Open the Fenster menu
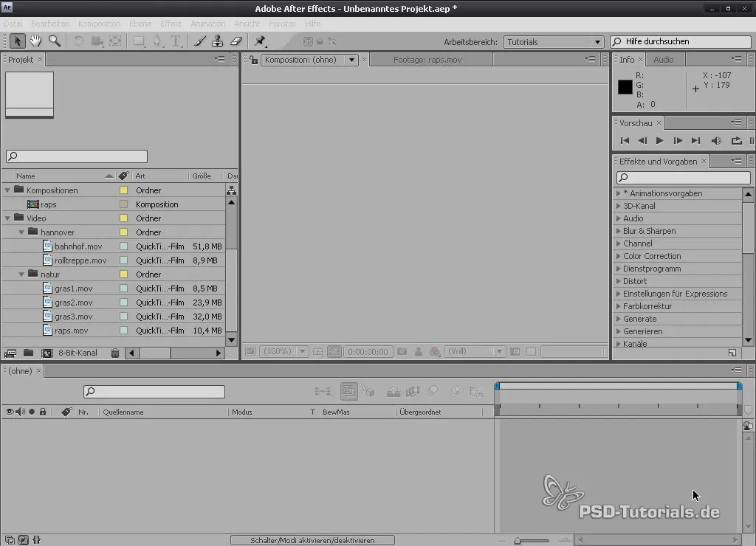The image size is (756, 546). (x=282, y=24)
